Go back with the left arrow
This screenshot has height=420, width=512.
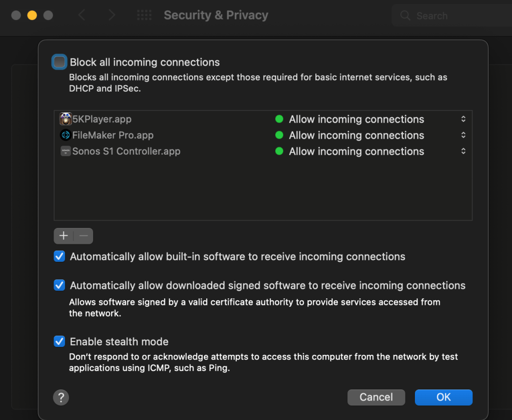(x=82, y=16)
